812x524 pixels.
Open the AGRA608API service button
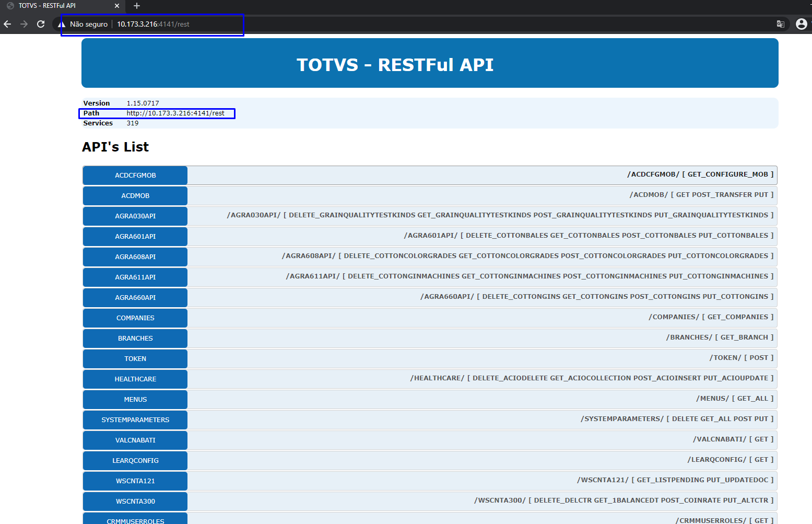click(x=135, y=257)
